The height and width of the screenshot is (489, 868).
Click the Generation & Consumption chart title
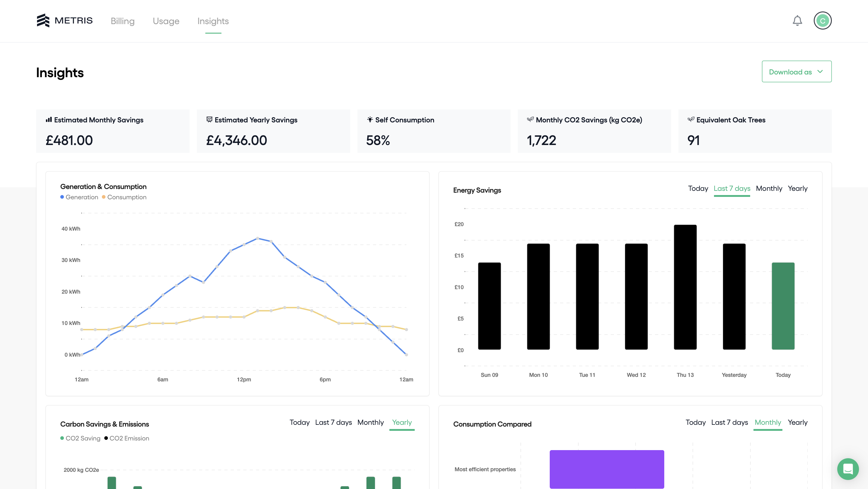pos(103,186)
